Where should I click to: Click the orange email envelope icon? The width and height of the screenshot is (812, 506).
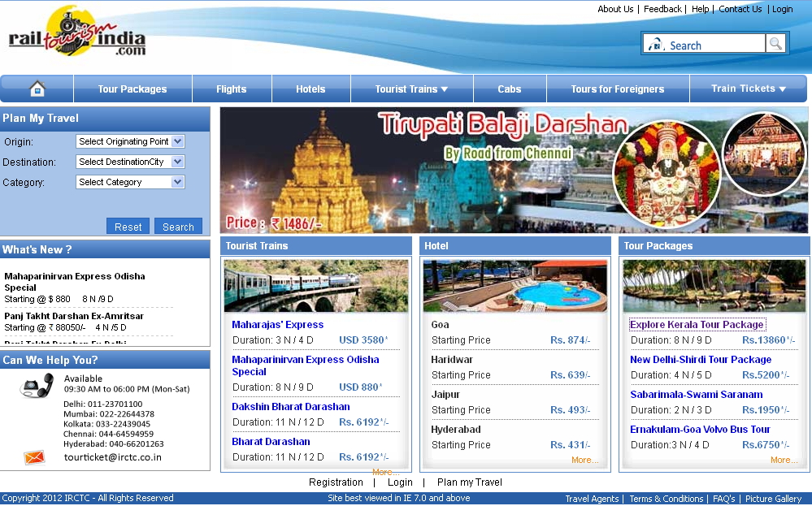[x=34, y=457]
